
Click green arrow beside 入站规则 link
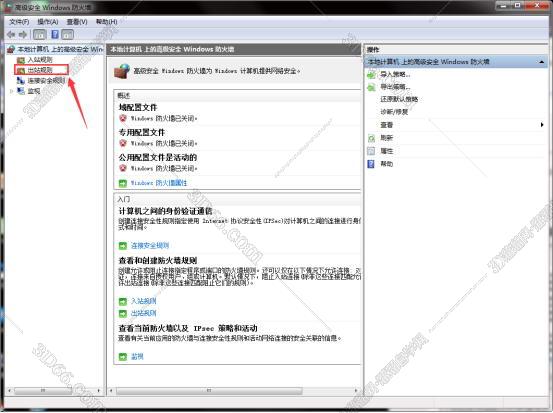point(123,302)
